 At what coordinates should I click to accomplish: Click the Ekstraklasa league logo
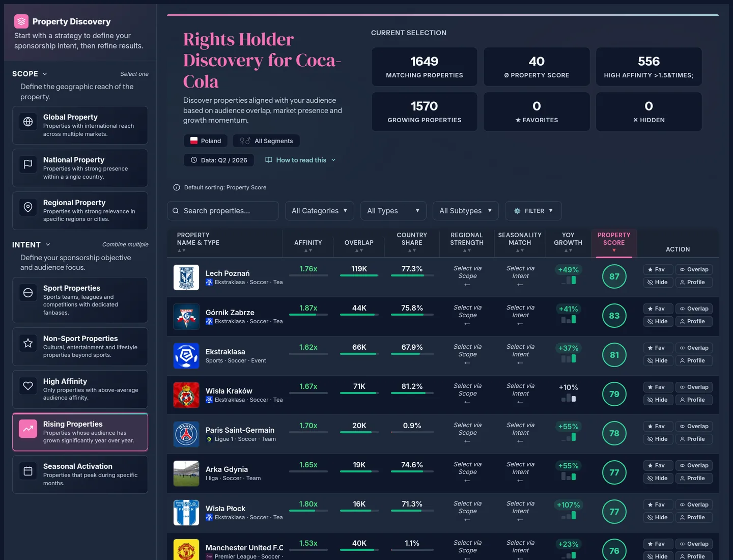coord(186,356)
